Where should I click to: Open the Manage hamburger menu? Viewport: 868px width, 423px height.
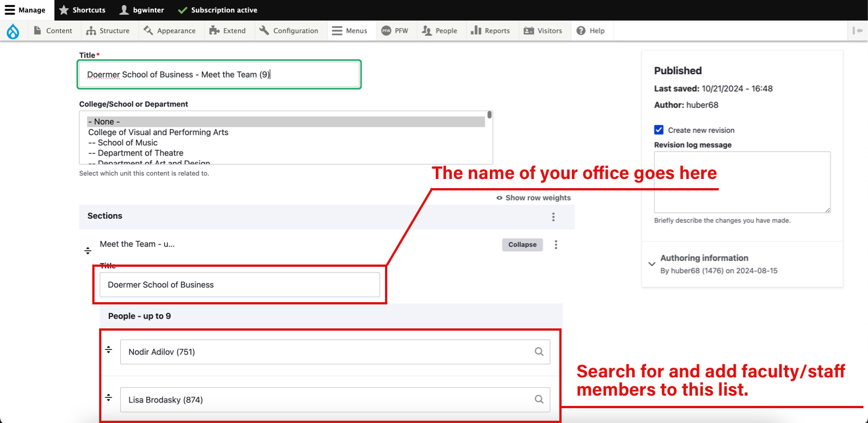pos(26,10)
